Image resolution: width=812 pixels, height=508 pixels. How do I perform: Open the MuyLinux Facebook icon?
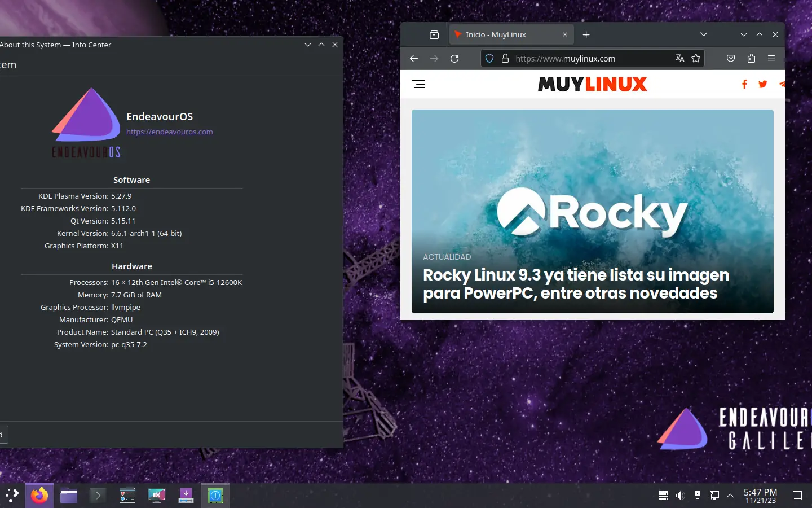[x=744, y=84]
